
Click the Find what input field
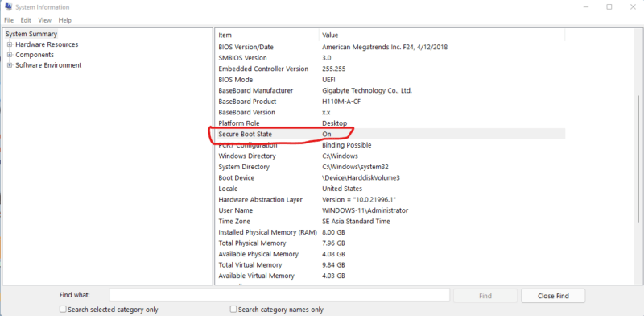click(x=279, y=295)
